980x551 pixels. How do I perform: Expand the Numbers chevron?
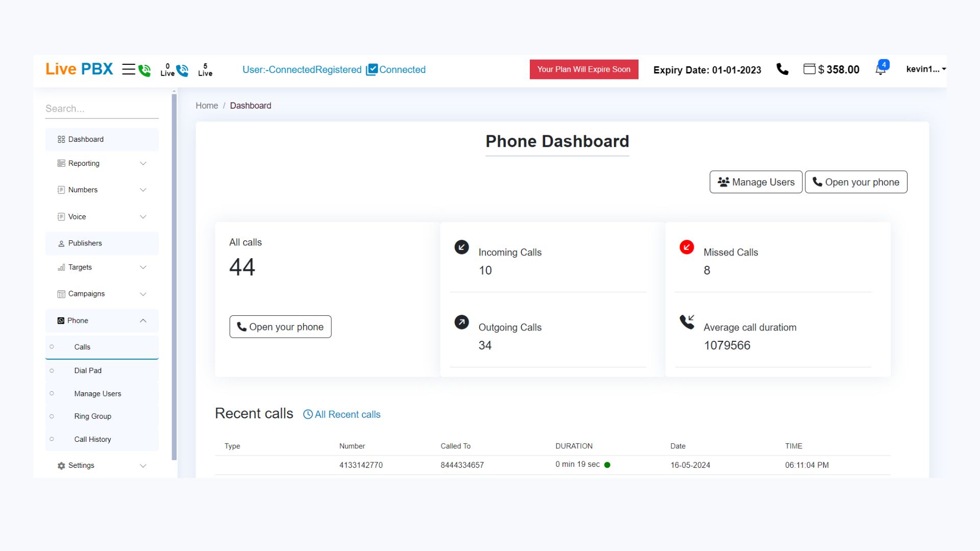(x=143, y=190)
